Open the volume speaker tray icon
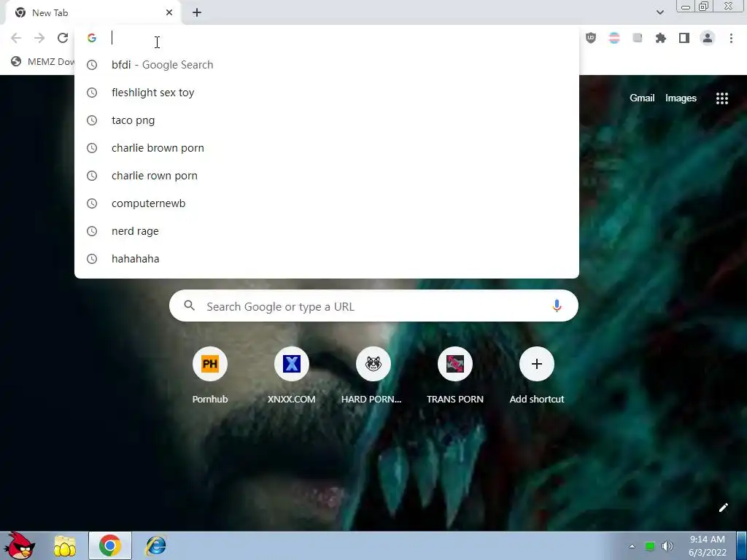Viewport: 747px width, 560px height. (667, 546)
